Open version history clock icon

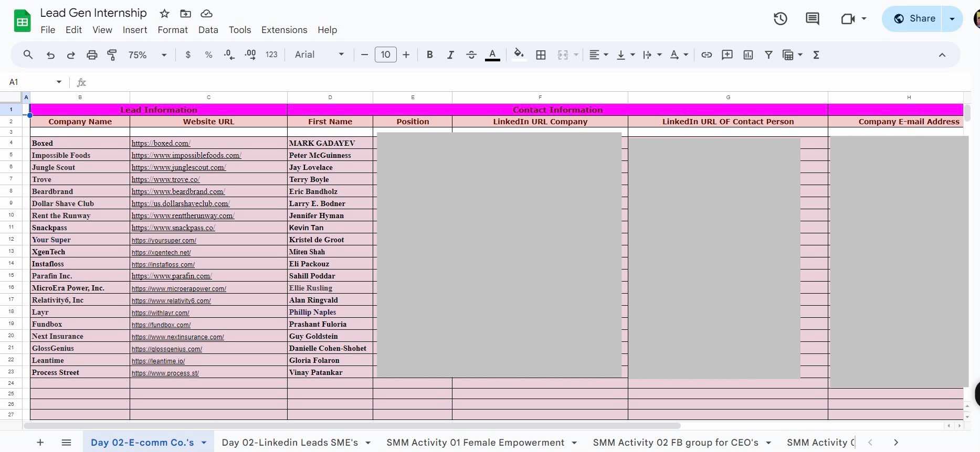[781, 19]
